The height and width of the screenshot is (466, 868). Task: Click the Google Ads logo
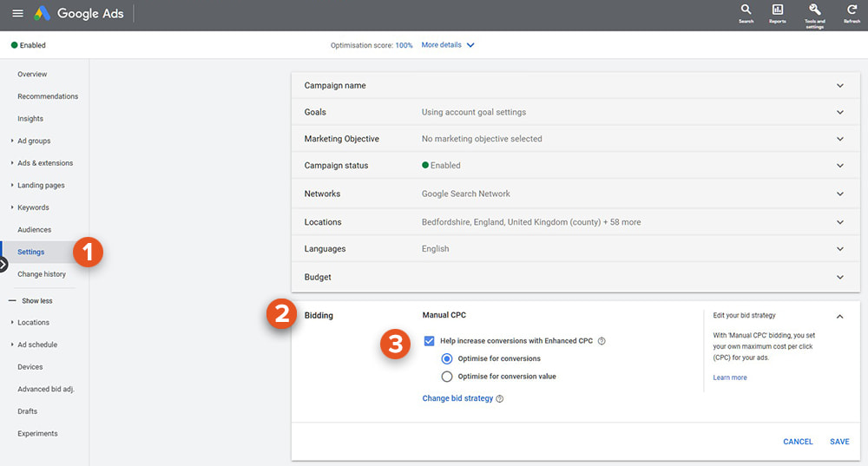(x=79, y=13)
